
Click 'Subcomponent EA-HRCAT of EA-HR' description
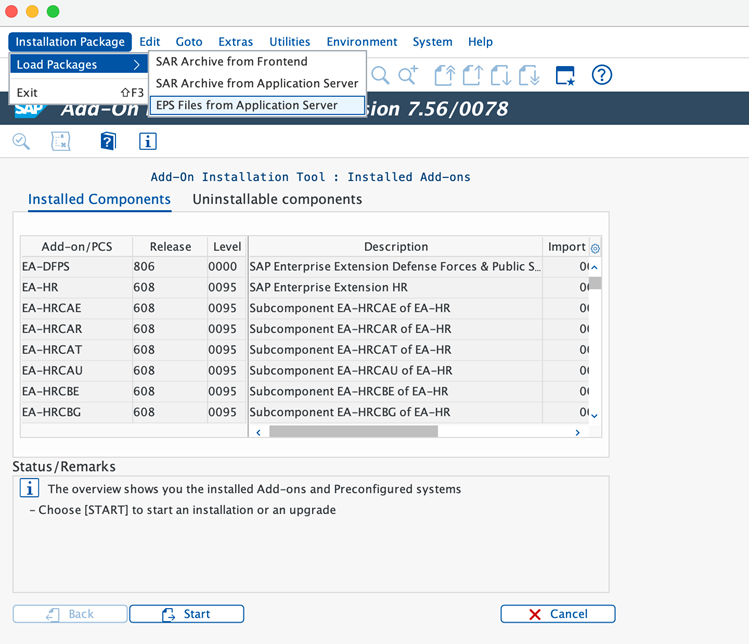point(396,350)
